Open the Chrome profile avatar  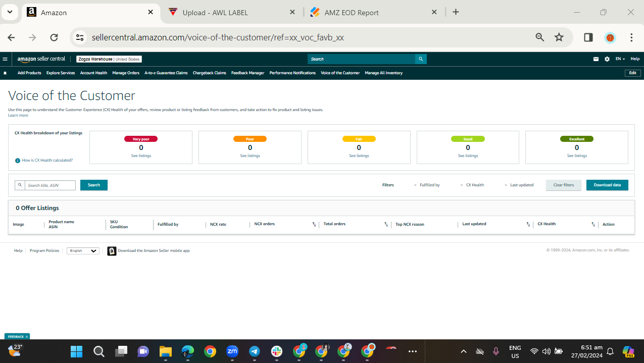pyautogui.click(x=610, y=37)
